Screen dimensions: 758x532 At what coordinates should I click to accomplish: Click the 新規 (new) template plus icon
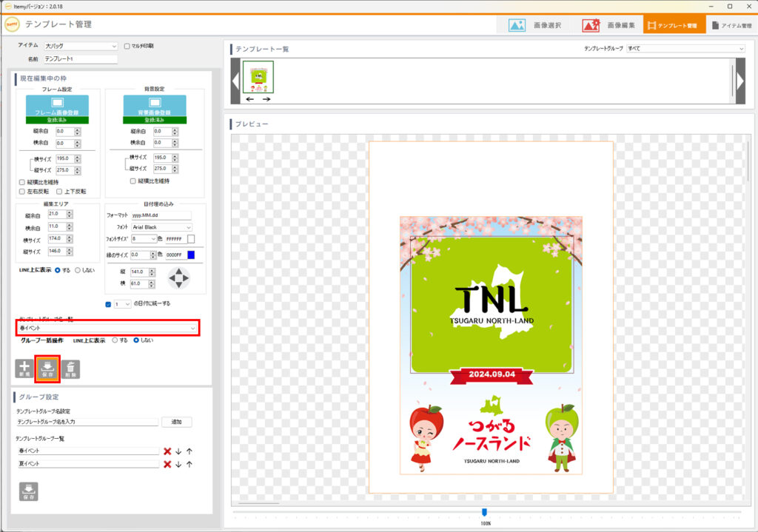pyautogui.click(x=25, y=368)
